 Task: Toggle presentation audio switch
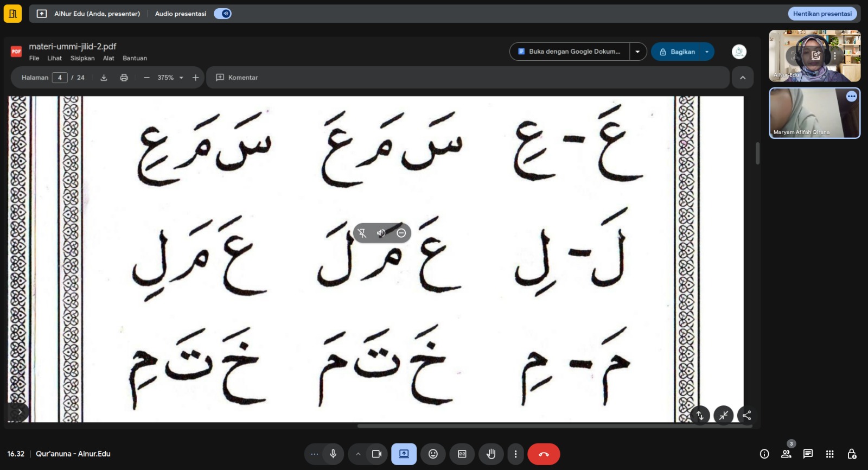point(222,14)
